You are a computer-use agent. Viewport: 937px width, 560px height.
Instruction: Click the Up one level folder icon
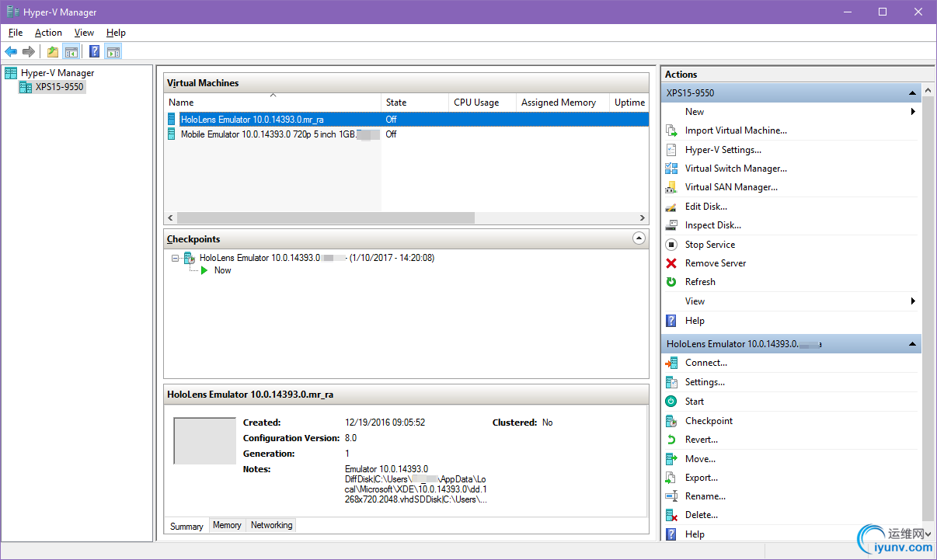[52, 52]
